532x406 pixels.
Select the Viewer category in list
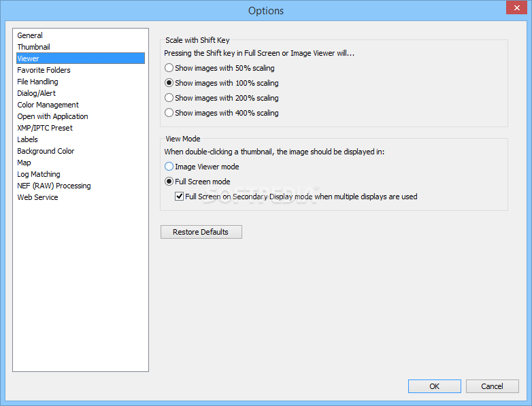(x=80, y=58)
